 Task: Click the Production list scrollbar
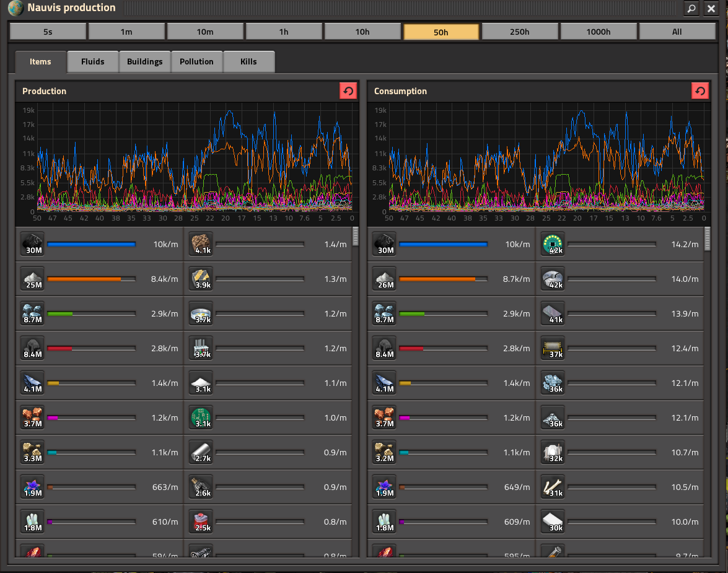coord(355,237)
